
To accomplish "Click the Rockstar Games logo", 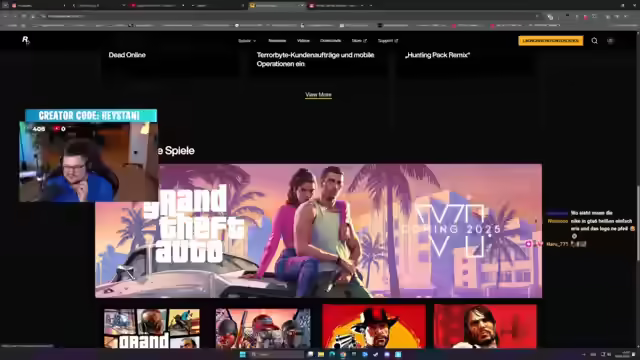I will [x=25, y=40].
